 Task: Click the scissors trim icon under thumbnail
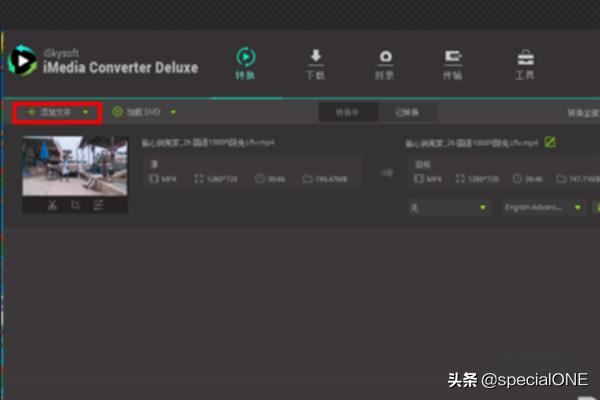52,205
